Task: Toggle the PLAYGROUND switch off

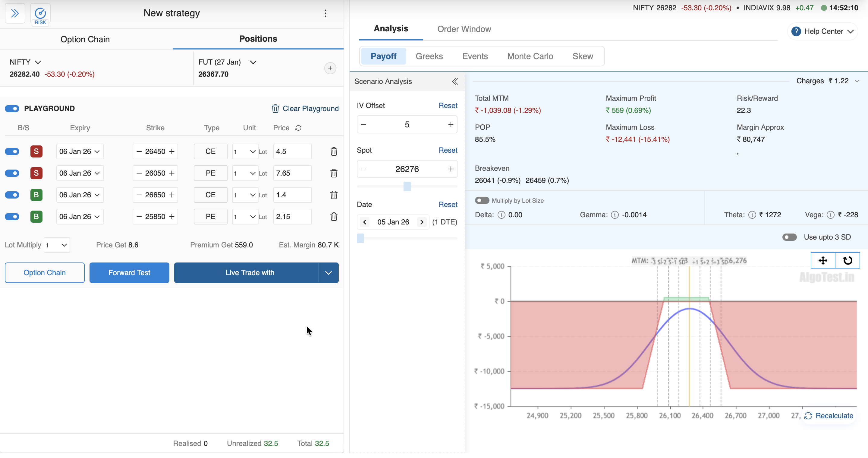Action: [12, 108]
